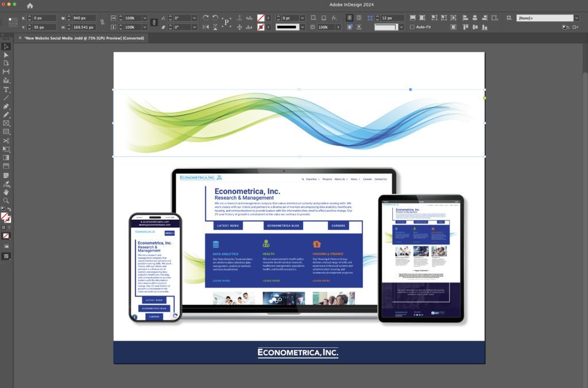Open the stroke style dropdown
The image size is (588, 388).
(303, 27)
